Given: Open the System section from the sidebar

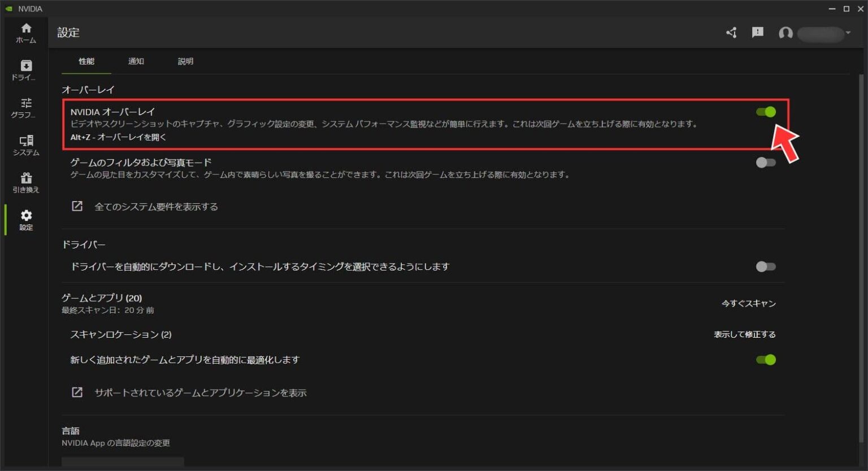Looking at the screenshot, I should 25,144.
